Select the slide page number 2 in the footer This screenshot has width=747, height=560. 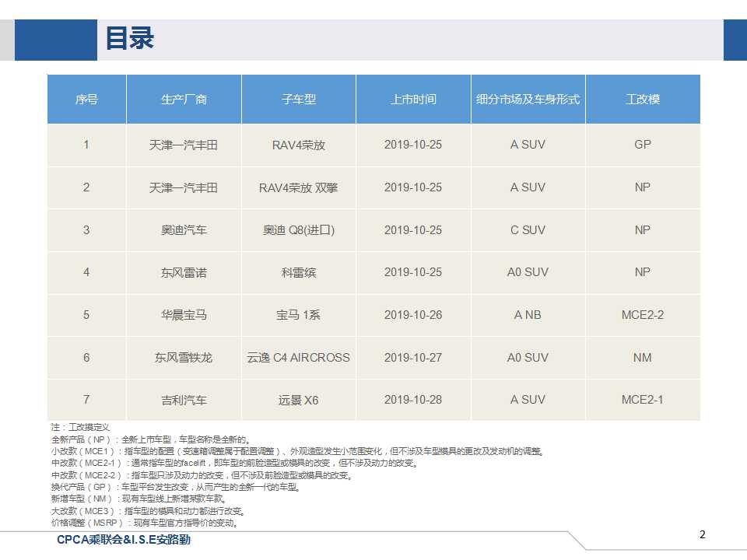coord(702,535)
